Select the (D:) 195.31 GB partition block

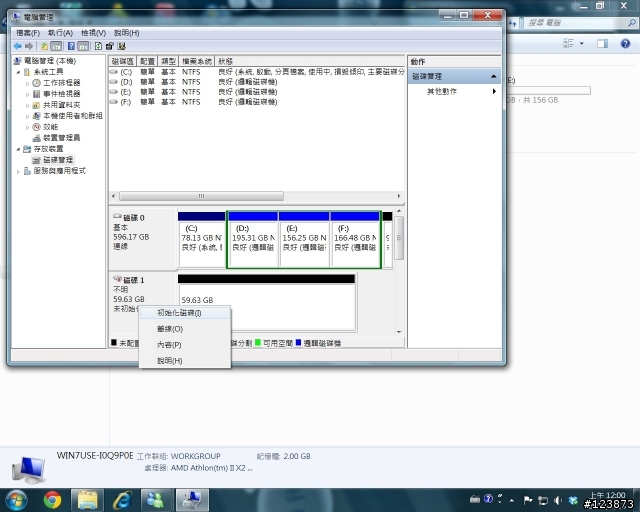pos(253,240)
